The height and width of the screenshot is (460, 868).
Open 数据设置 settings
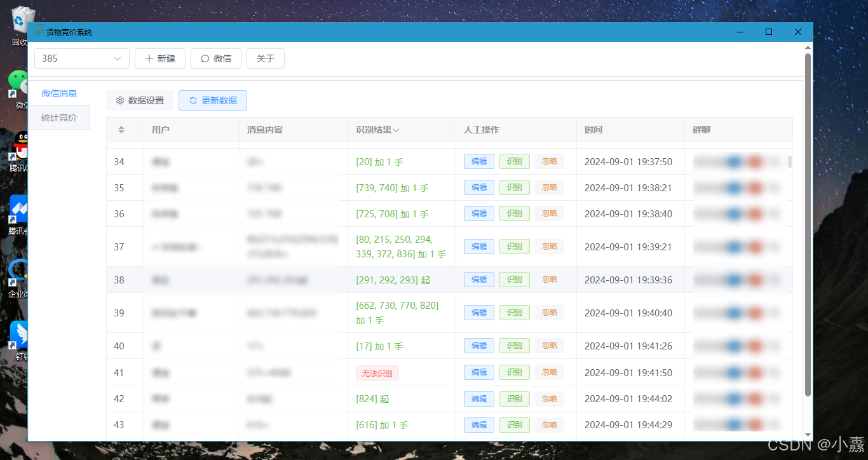pyautogui.click(x=140, y=100)
